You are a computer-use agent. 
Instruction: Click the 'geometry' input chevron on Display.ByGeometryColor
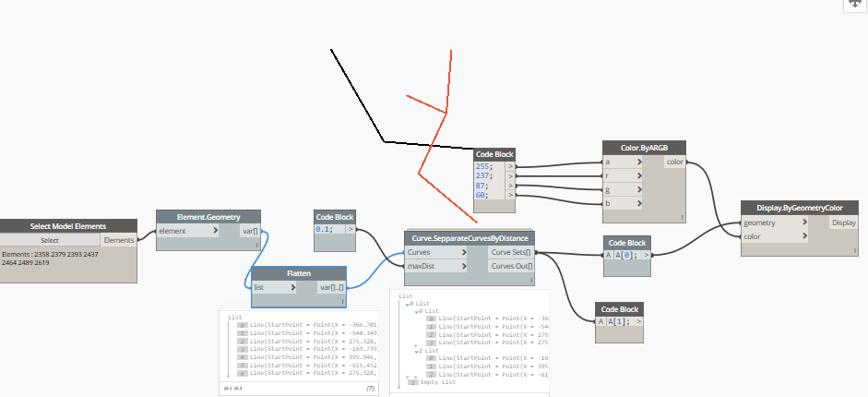coord(804,223)
